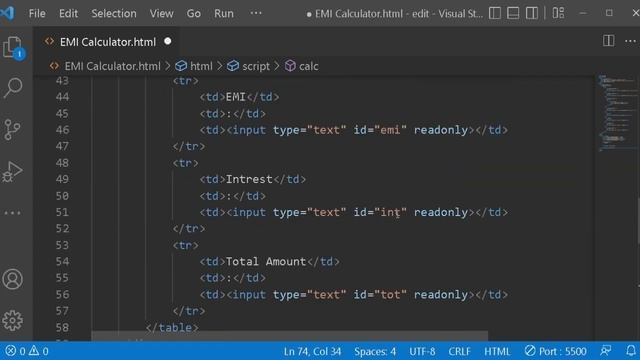Click line number 46 in gutter
Image resolution: width=640 pixels, height=360 pixels.
pos(62,130)
